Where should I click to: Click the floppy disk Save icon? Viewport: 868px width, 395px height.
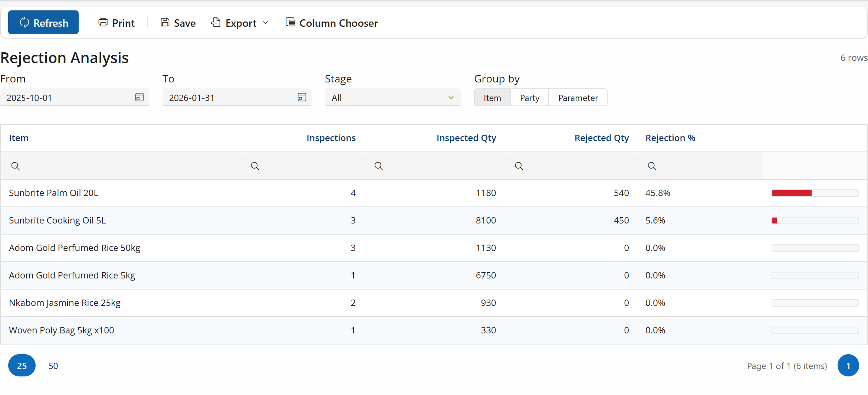[x=165, y=22]
